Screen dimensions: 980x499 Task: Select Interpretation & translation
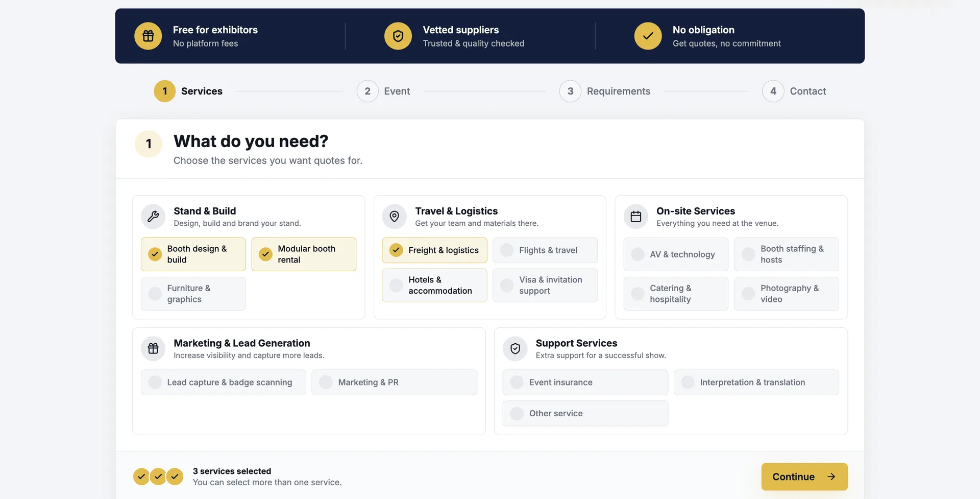(x=756, y=383)
